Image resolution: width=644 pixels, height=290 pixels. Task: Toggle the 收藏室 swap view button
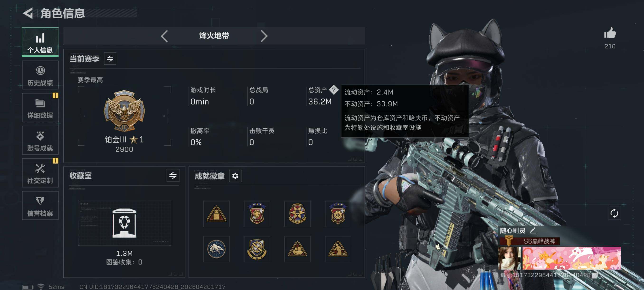[173, 175]
